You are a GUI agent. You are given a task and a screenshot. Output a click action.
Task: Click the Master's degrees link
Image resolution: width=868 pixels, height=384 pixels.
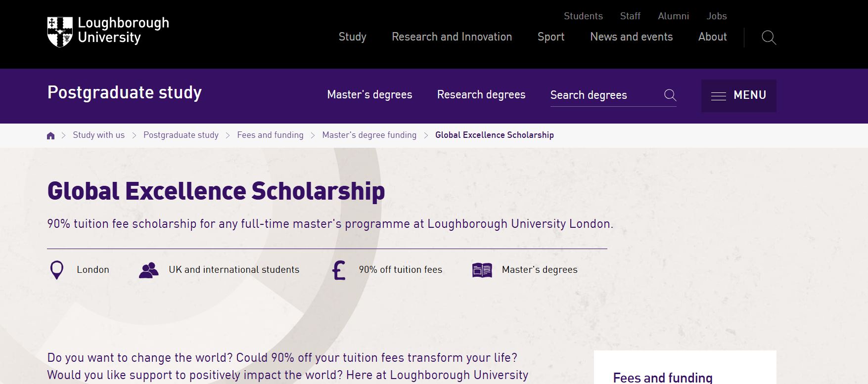(369, 95)
